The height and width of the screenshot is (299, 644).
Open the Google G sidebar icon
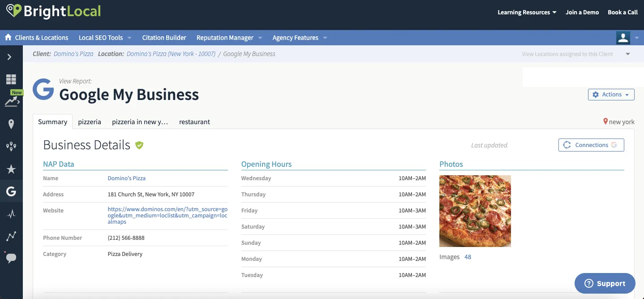click(x=11, y=192)
